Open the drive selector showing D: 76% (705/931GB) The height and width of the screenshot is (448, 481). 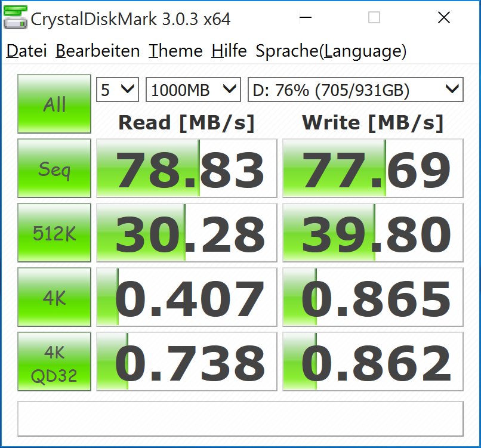[x=355, y=89]
